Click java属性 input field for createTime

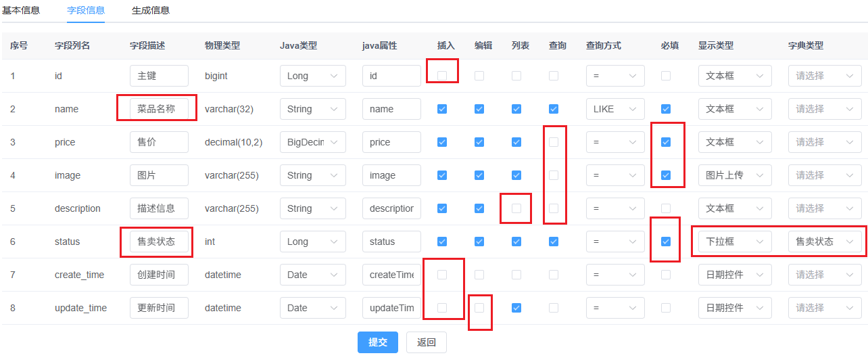click(x=391, y=275)
